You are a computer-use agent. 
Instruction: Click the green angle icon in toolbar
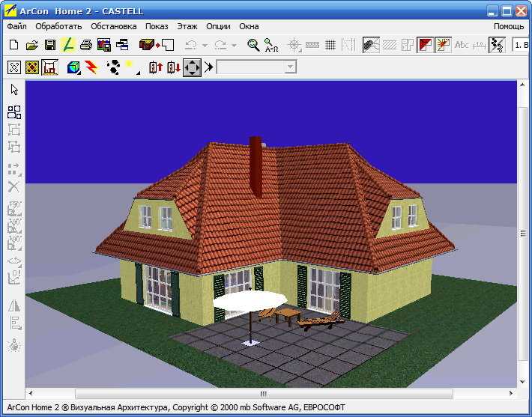(x=68, y=45)
